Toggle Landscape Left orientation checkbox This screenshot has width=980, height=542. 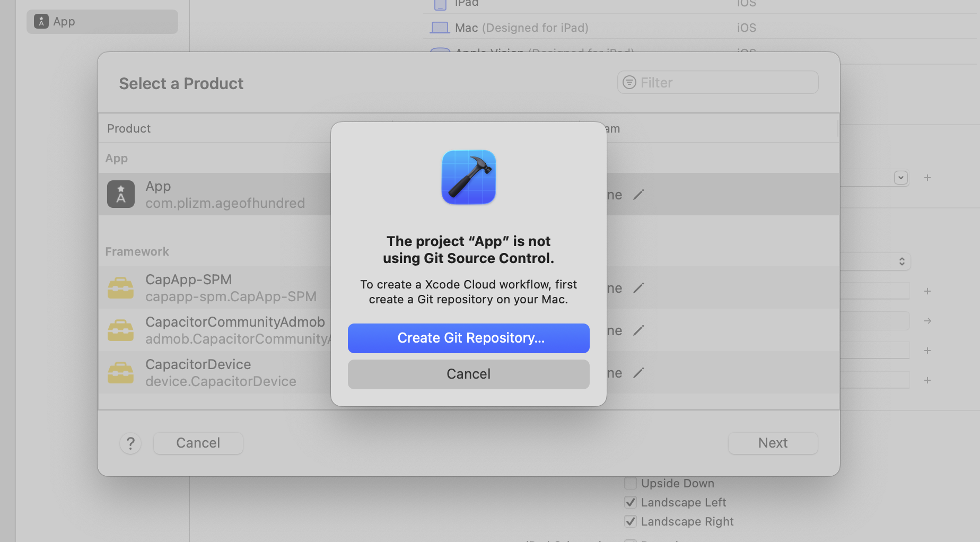pyautogui.click(x=631, y=502)
